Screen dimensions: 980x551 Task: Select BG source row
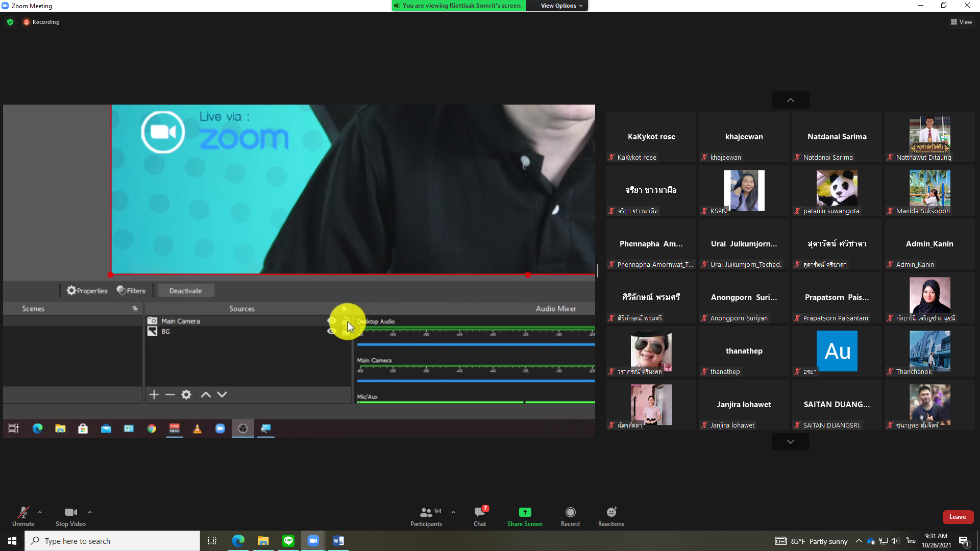[x=248, y=332]
